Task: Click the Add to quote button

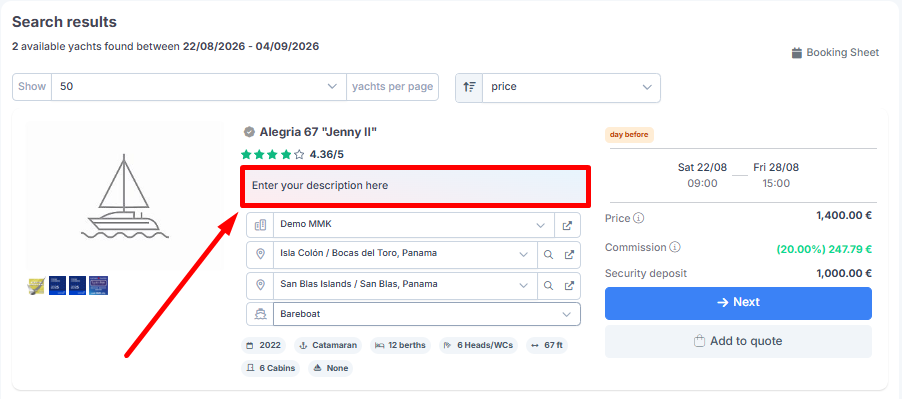Action: tap(738, 342)
